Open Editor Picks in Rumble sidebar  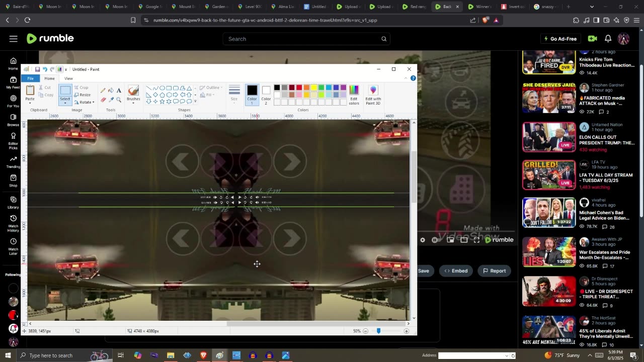[x=13, y=139]
